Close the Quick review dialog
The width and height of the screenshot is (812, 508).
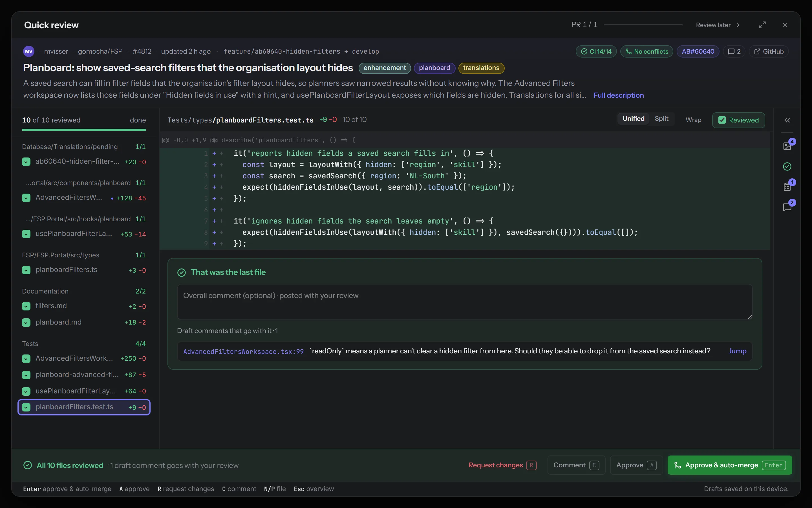[785, 25]
